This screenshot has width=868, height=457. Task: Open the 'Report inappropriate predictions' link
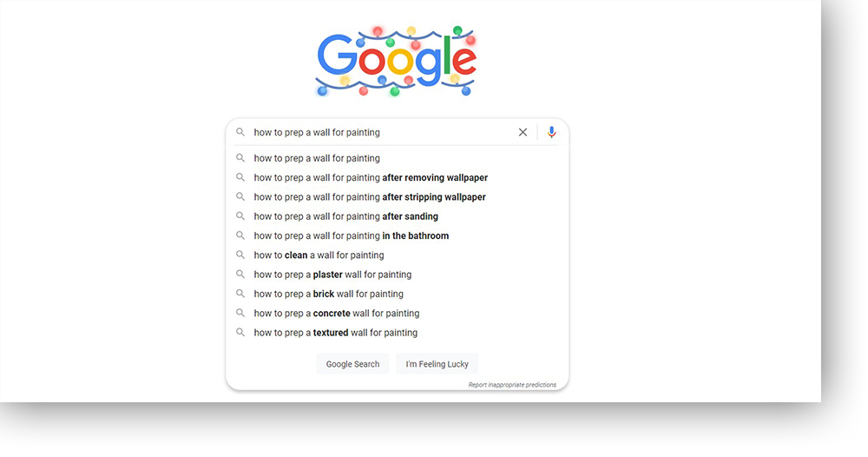(512, 385)
